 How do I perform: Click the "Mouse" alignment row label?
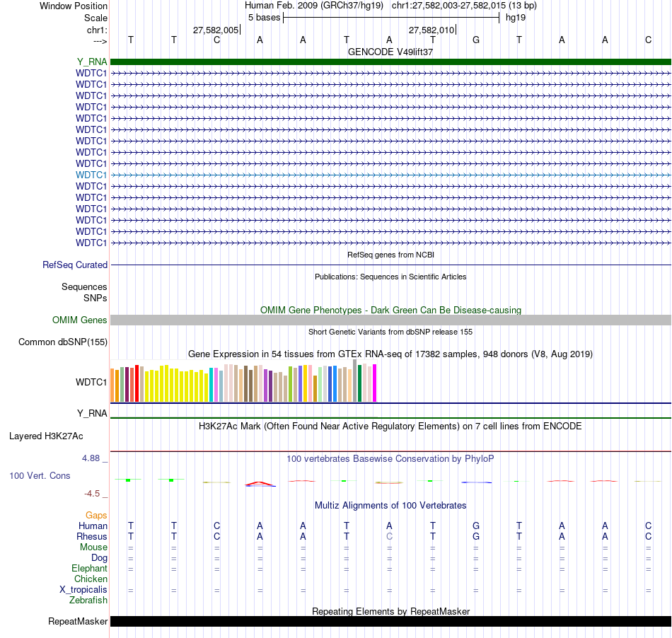tap(93, 547)
